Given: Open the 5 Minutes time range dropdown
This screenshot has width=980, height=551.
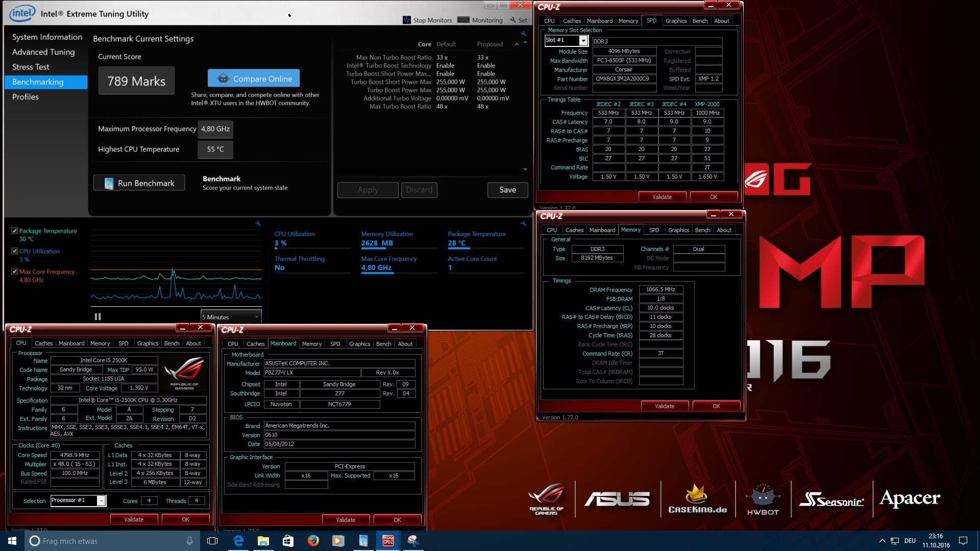Looking at the screenshot, I should [x=231, y=317].
